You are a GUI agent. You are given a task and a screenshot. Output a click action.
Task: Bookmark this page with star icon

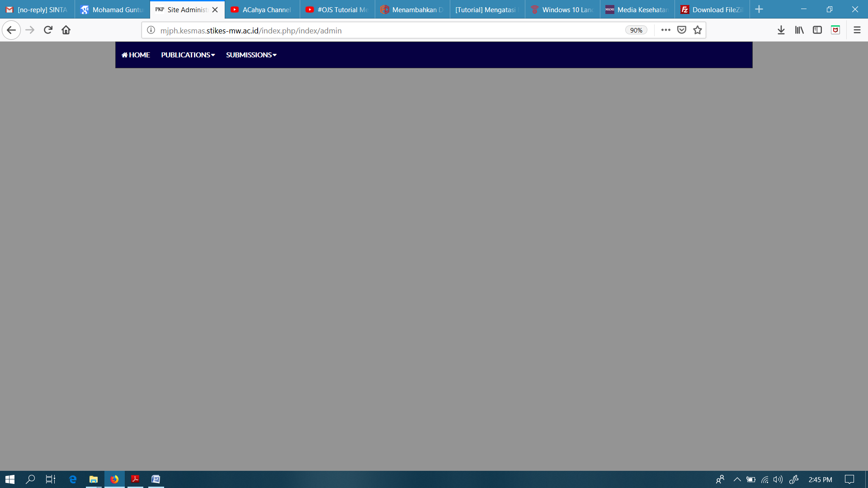click(x=698, y=30)
